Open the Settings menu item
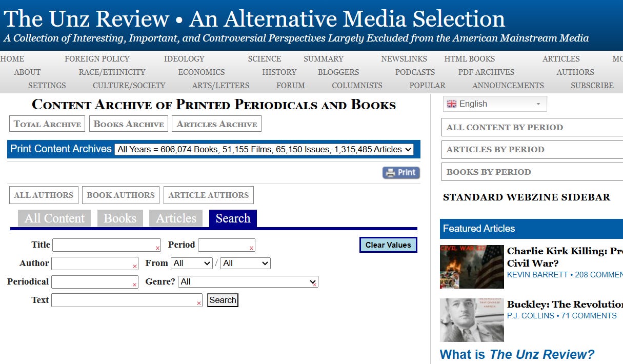 click(47, 86)
